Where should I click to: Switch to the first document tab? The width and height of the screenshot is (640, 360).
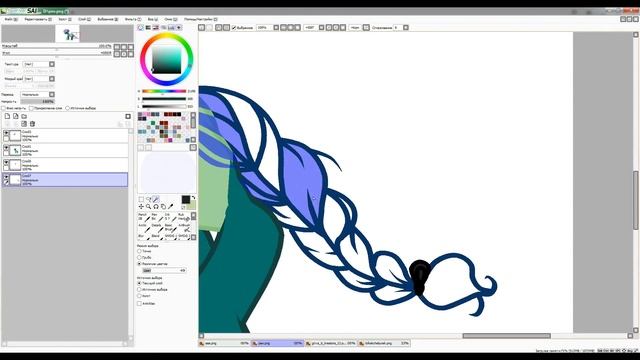pos(224,343)
